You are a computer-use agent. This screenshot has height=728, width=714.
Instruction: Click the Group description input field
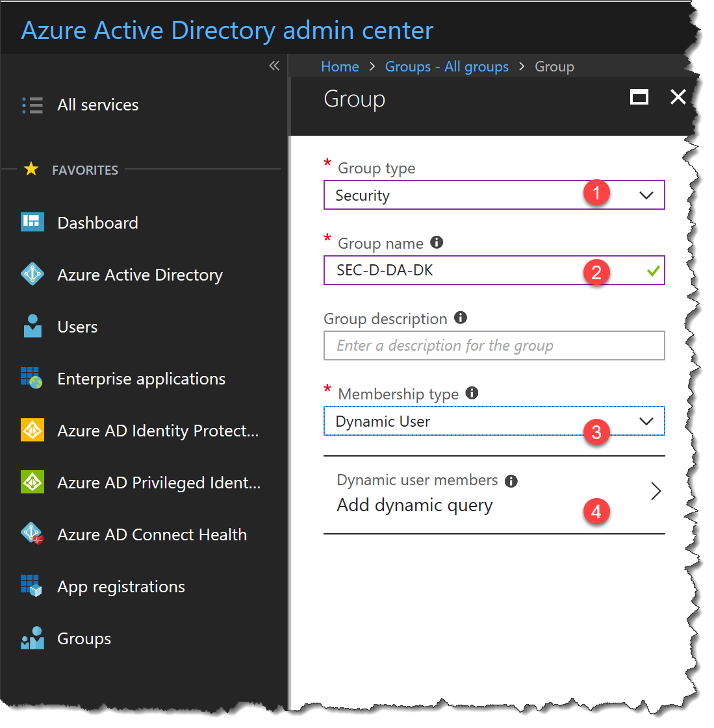pyautogui.click(x=494, y=345)
